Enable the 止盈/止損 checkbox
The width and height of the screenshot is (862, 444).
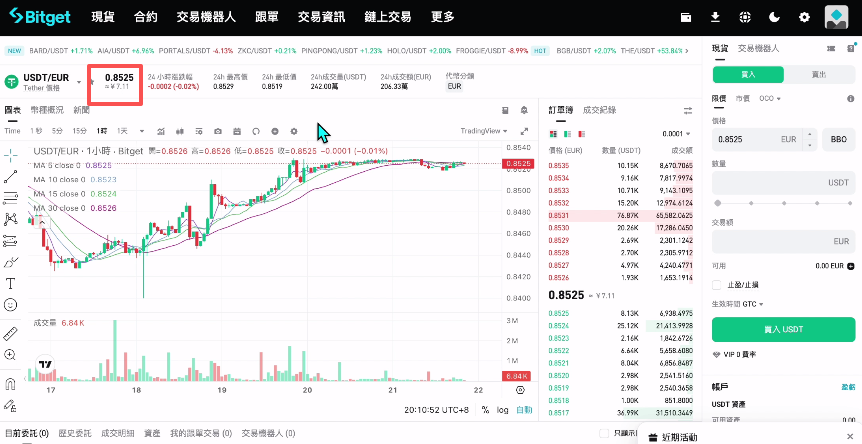[x=718, y=284]
